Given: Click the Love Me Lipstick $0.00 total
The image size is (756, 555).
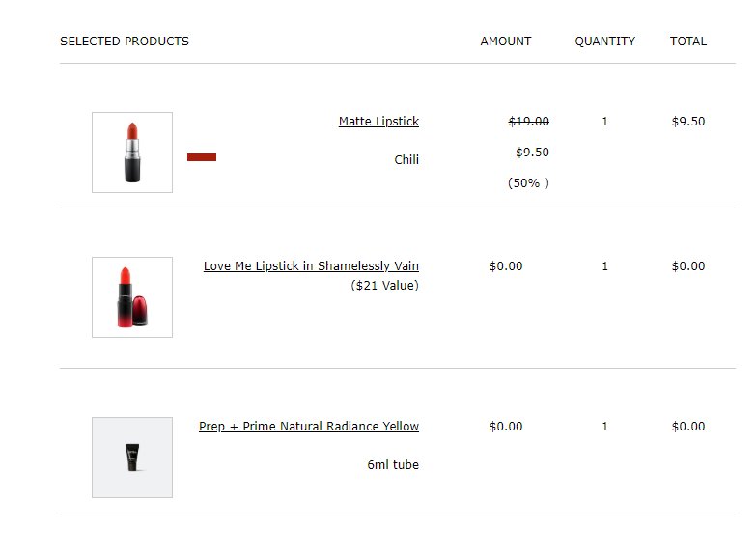Looking at the screenshot, I should [x=688, y=266].
